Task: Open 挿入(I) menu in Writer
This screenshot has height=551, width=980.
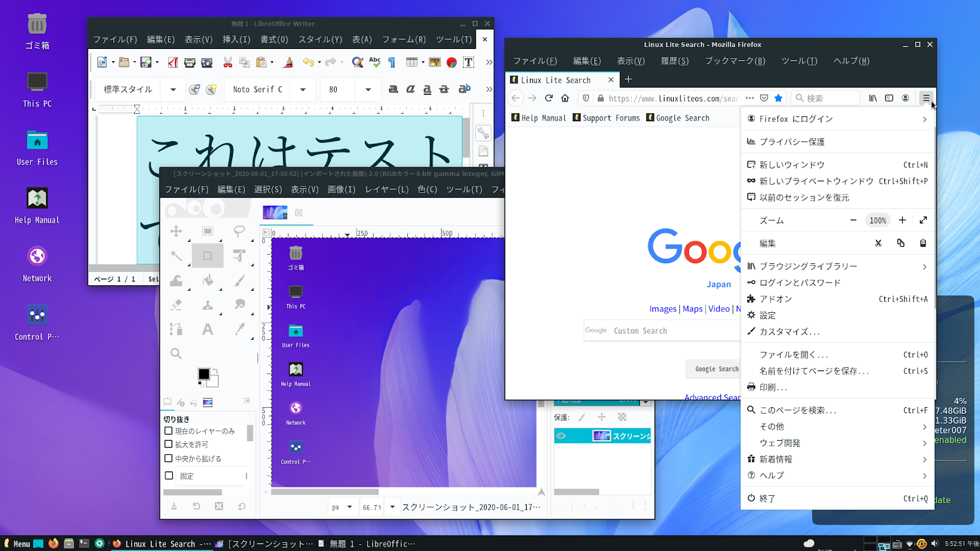Action: (x=236, y=39)
